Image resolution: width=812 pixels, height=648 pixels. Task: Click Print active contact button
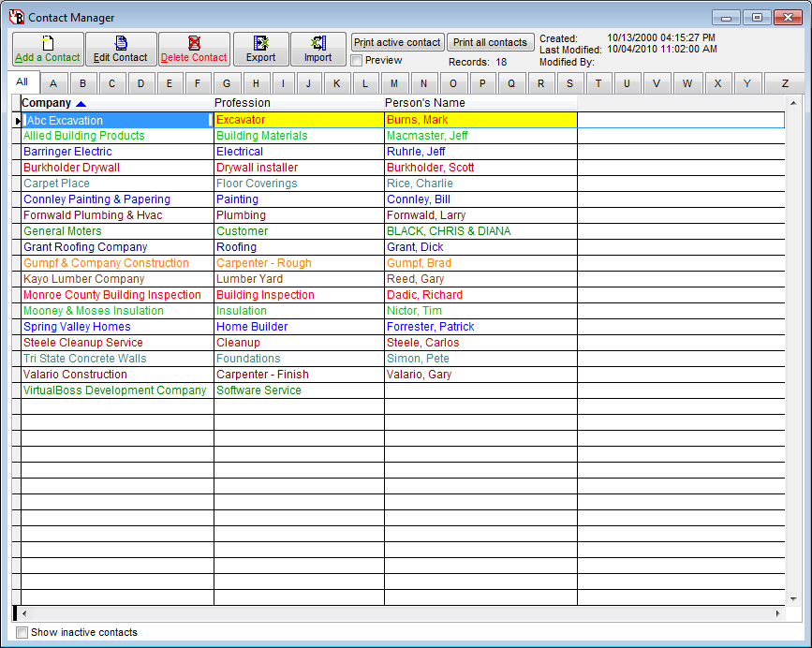(x=397, y=42)
